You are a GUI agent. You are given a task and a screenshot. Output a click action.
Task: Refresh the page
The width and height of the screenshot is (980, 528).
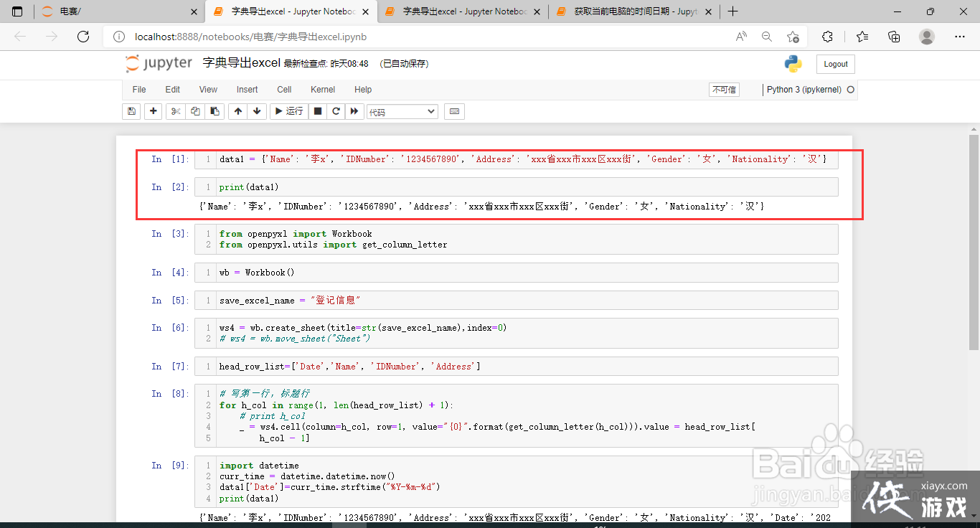tap(83, 37)
